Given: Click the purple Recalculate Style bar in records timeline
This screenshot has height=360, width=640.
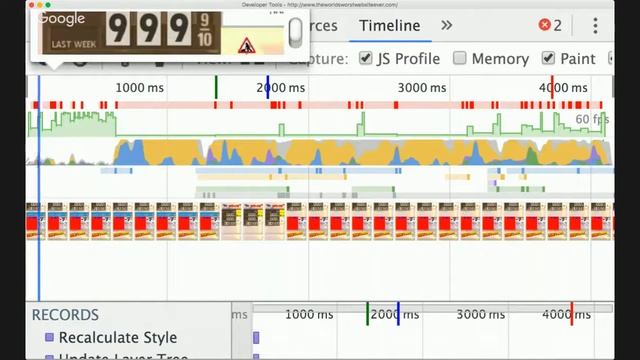Looking at the screenshot, I should pos(256,338).
